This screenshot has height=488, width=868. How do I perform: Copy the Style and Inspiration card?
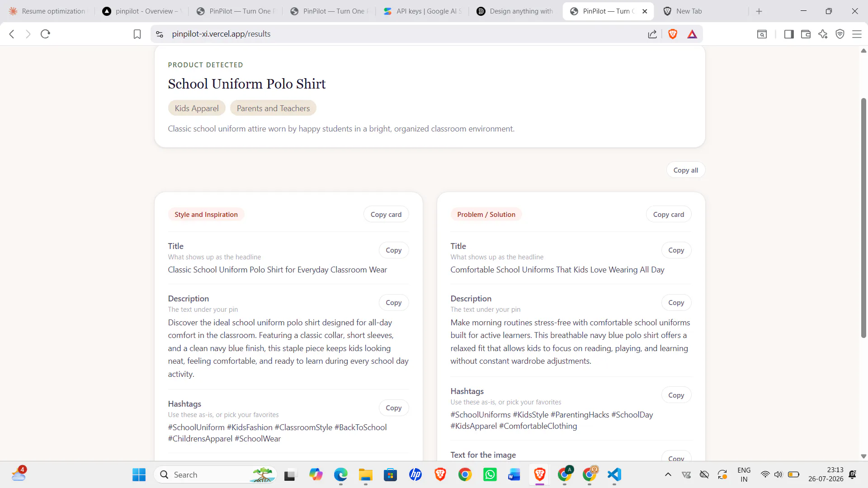386,214
